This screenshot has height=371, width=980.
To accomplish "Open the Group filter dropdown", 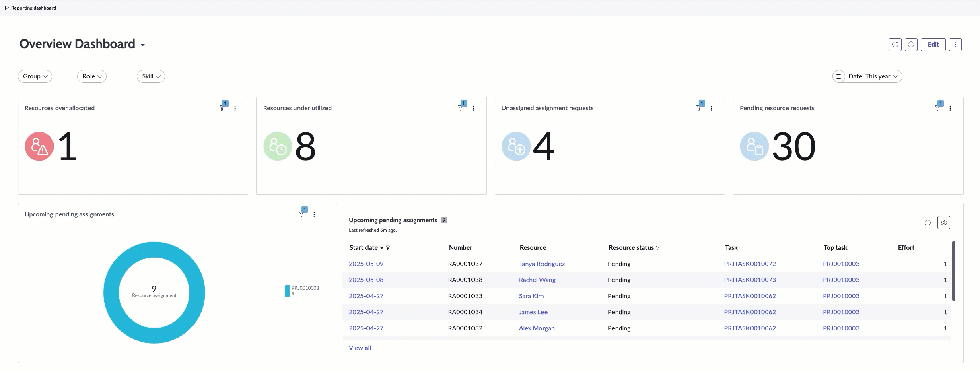I will click(x=35, y=76).
